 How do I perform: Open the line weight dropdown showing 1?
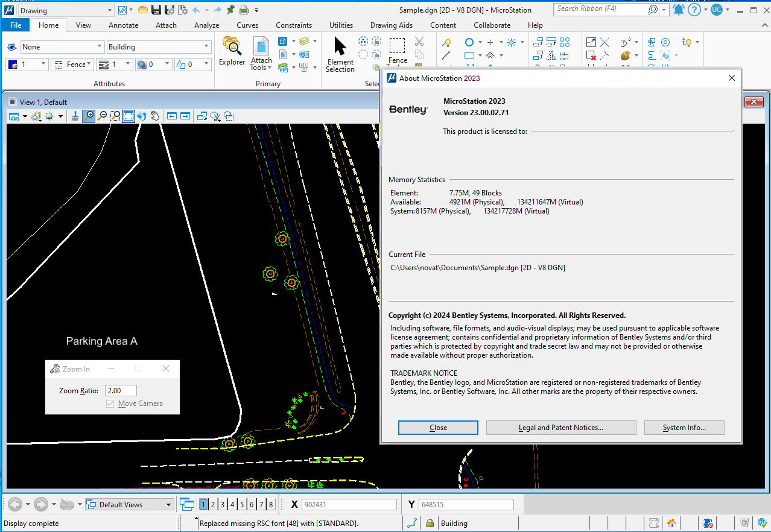point(115,65)
